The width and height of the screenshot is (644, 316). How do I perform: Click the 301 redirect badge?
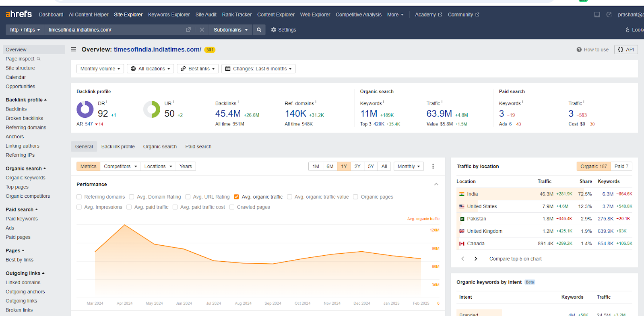[x=210, y=50]
